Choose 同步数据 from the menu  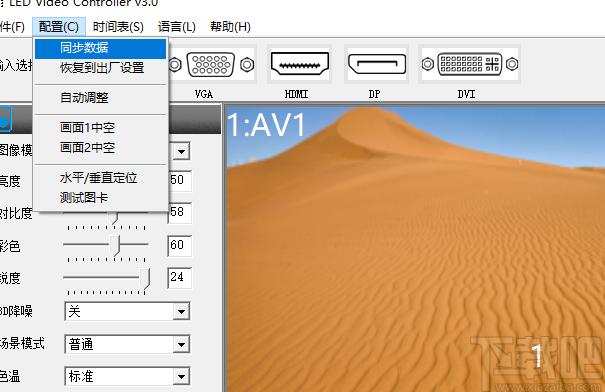coord(101,48)
